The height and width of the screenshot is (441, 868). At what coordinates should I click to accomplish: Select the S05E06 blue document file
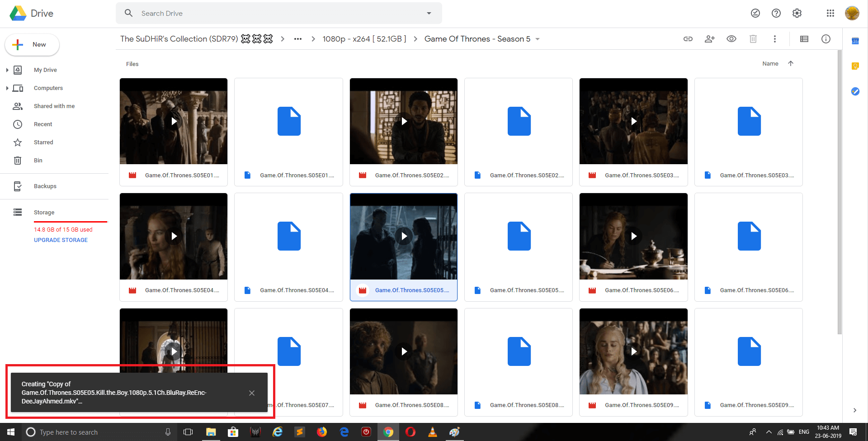[x=749, y=247]
